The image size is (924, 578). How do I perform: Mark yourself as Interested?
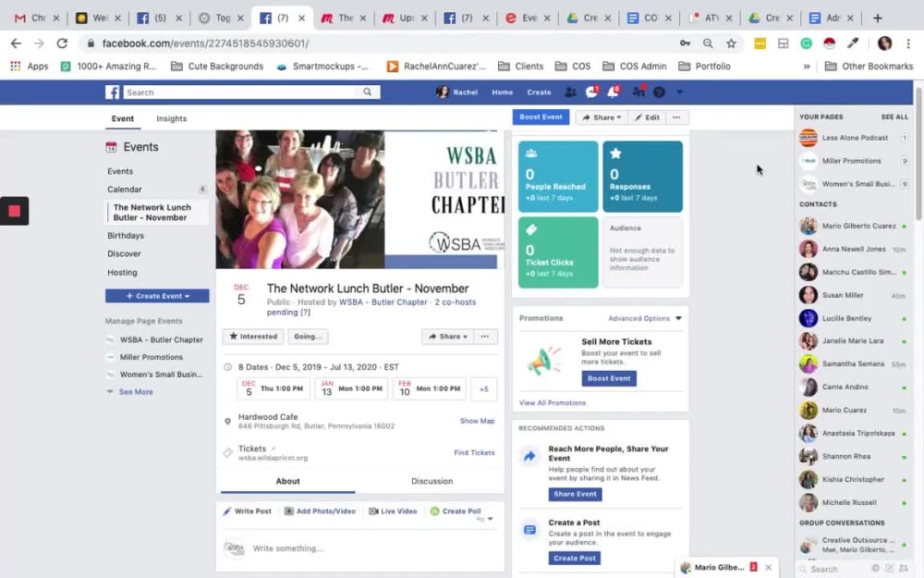coord(253,337)
